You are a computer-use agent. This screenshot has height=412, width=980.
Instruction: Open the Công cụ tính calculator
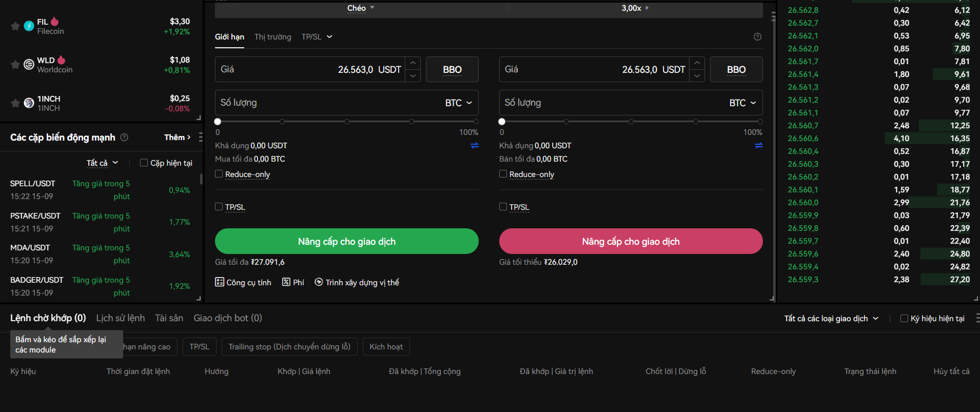[243, 282]
